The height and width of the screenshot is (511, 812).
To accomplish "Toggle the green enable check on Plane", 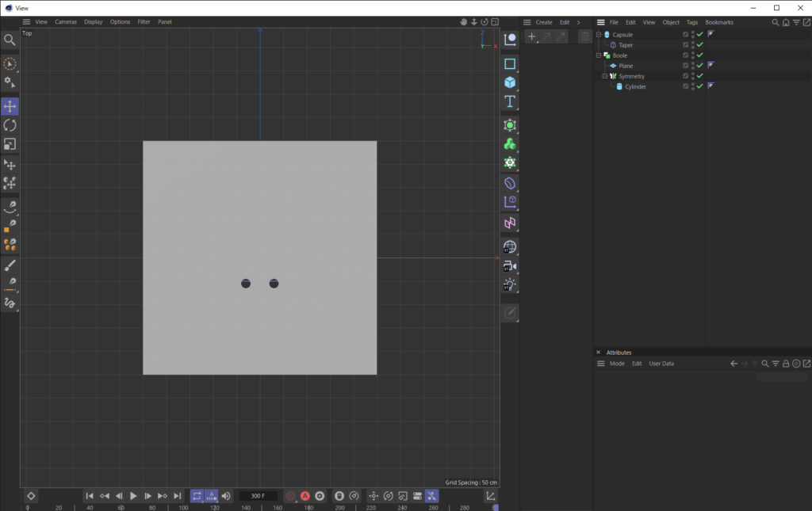I will tap(699, 66).
